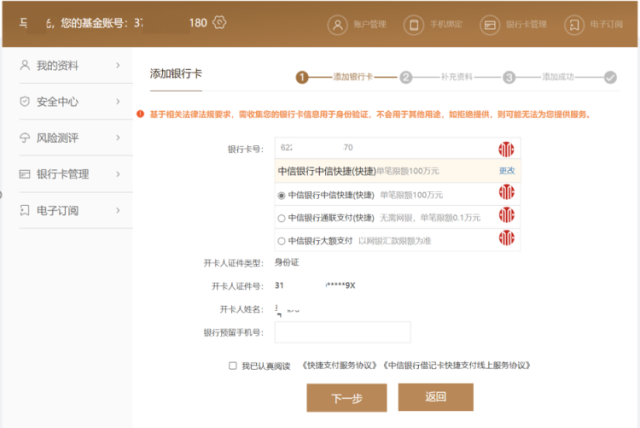Image resolution: width=640 pixels, height=428 pixels.
Task: Click the 下一步 button
Action: pyautogui.click(x=347, y=398)
